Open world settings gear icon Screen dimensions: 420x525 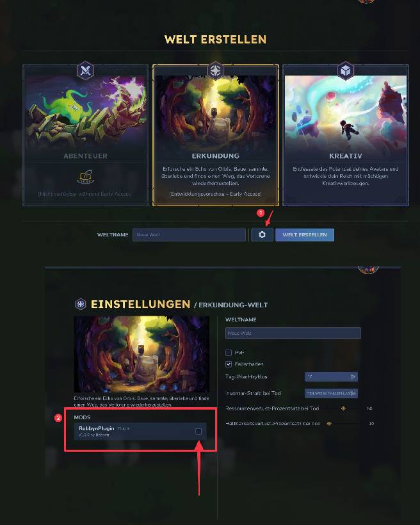click(262, 235)
